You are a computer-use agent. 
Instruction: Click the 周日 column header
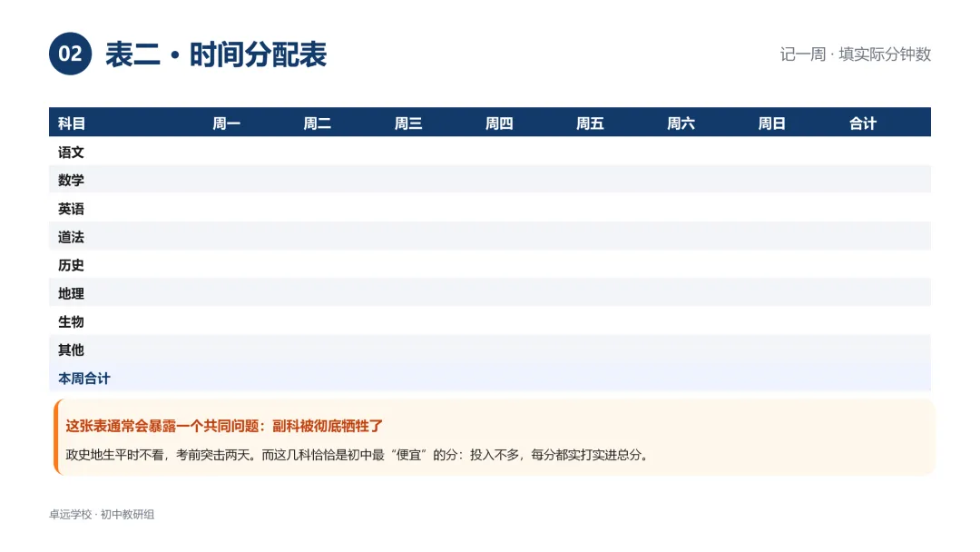click(771, 123)
